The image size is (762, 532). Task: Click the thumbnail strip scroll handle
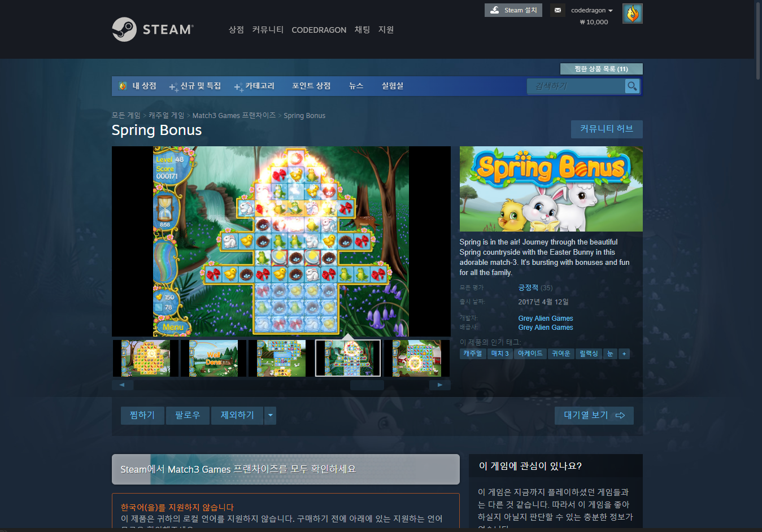(367, 385)
